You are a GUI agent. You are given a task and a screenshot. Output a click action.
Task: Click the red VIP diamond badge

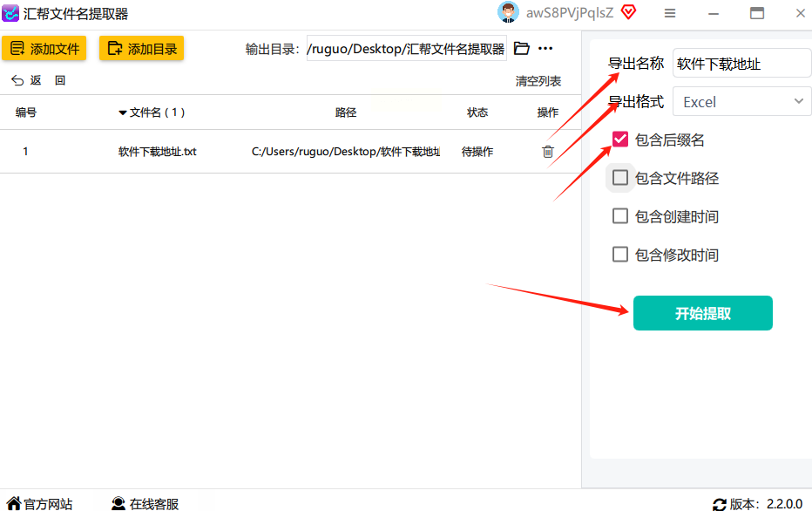click(629, 12)
